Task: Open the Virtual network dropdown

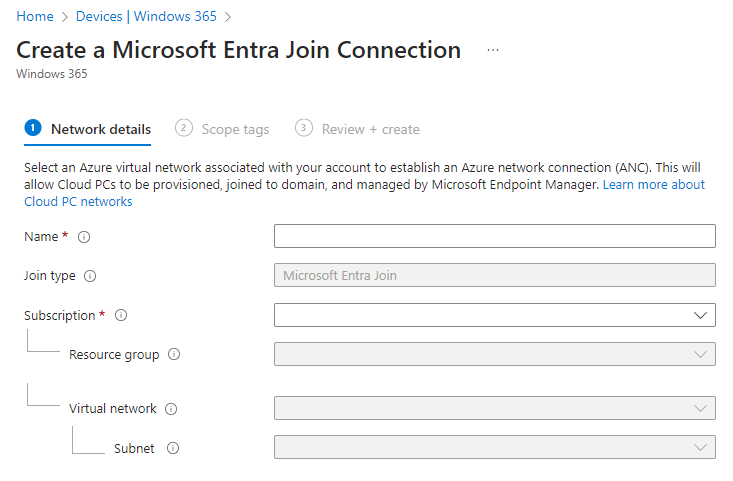Action: click(494, 408)
